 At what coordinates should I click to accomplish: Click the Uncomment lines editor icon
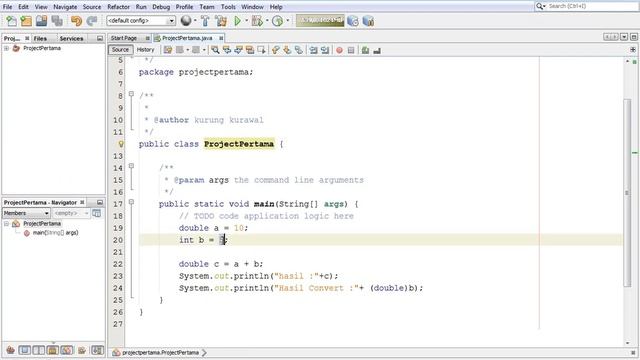(x=377, y=50)
